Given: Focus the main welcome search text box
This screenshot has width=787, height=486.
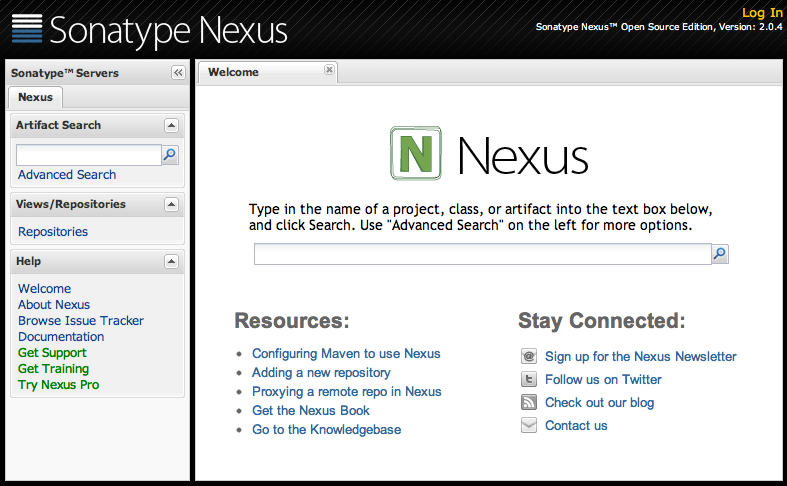Looking at the screenshot, I should coord(481,254).
